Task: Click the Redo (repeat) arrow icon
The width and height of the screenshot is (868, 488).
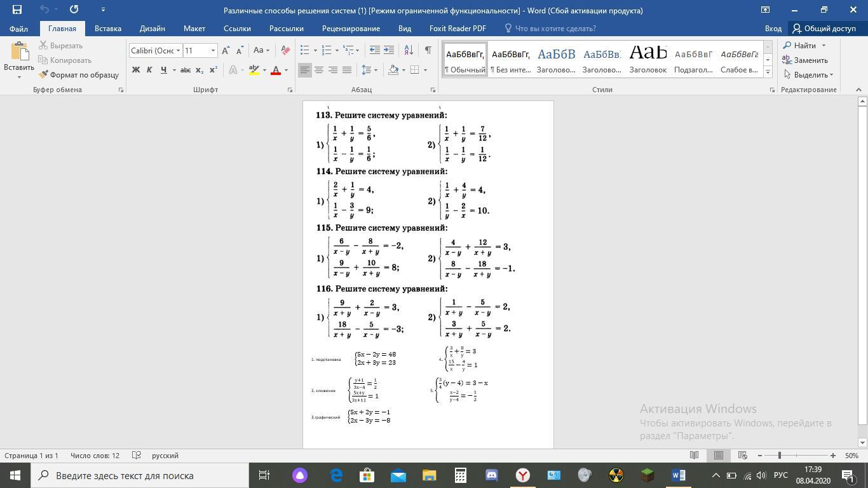Action: click(x=74, y=10)
